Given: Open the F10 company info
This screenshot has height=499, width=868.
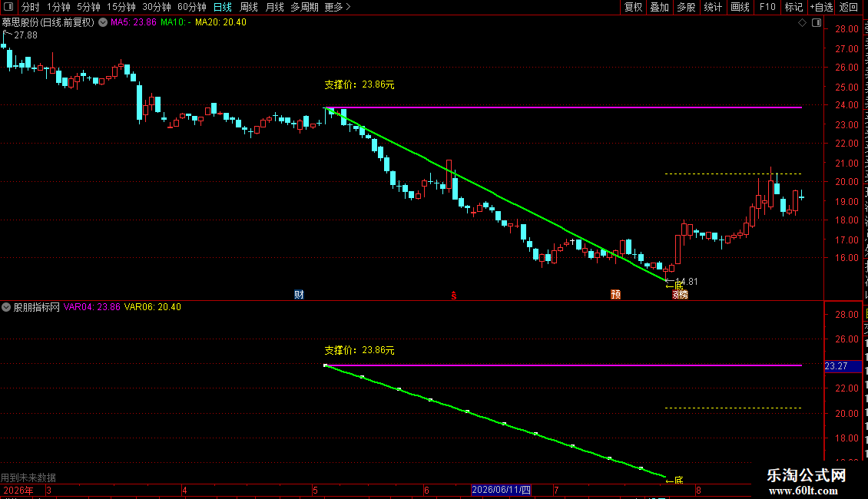Looking at the screenshot, I should click(x=767, y=7).
